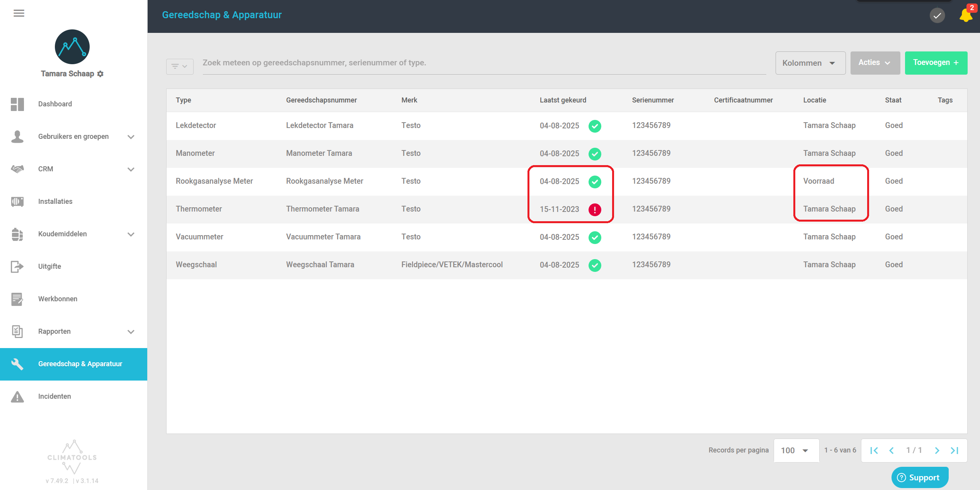Click the notification bell icon
Viewport: 980px width, 490px height.
tap(965, 15)
